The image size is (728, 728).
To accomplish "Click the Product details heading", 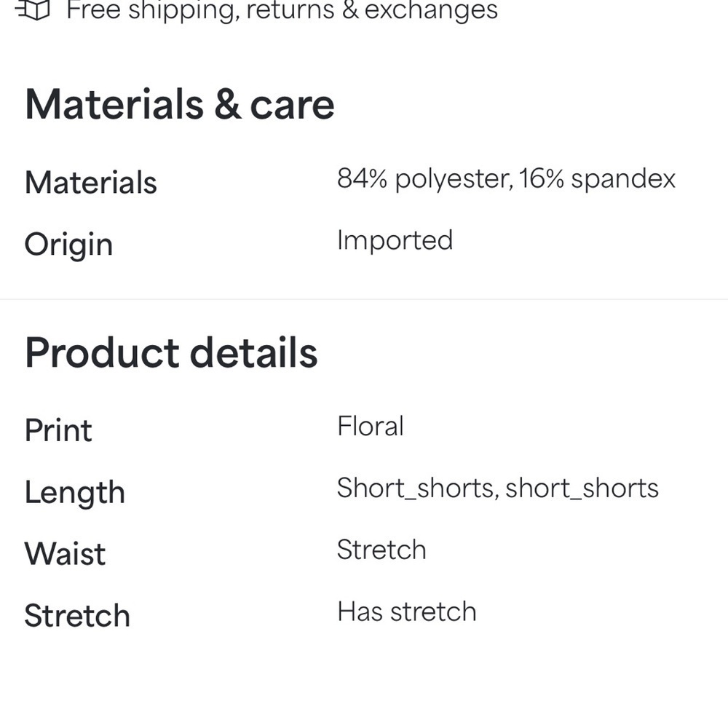I will click(171, 353).
